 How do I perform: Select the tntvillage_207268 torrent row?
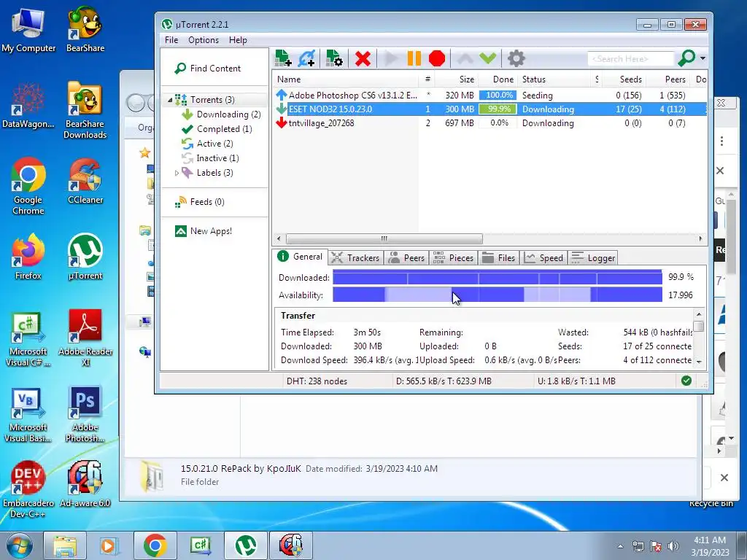point(489,122)
